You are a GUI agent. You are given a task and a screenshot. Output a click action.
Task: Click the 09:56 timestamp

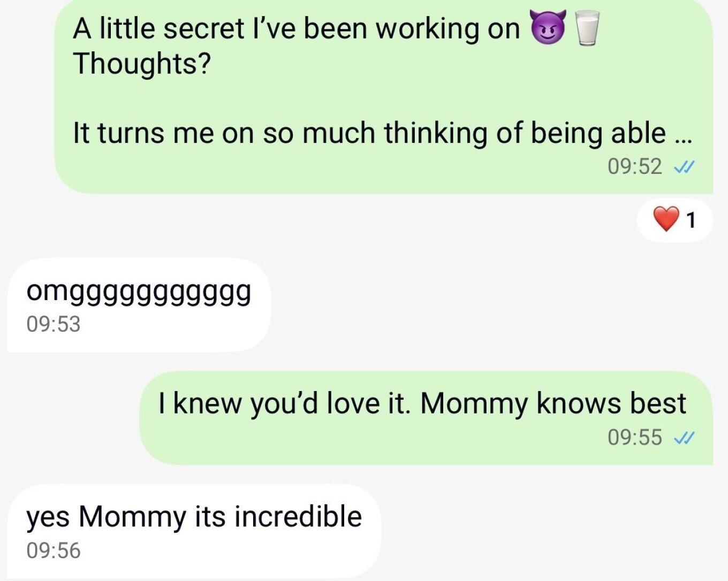(54, 551)
